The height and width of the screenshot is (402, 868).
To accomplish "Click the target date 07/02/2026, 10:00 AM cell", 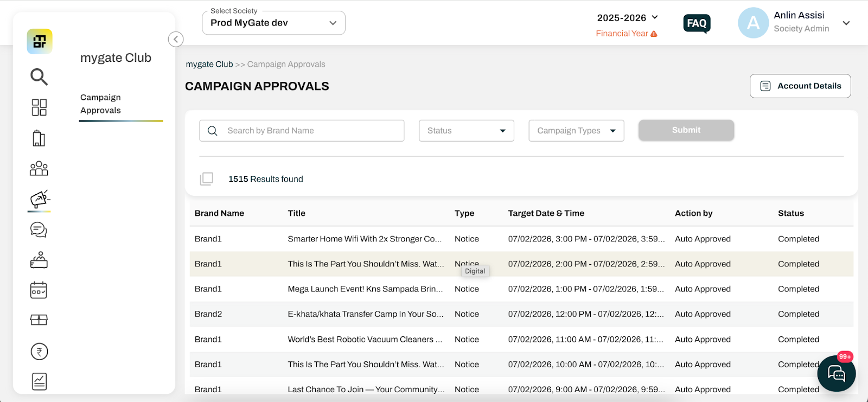I will pyautogui.click(x=586, y=365).
